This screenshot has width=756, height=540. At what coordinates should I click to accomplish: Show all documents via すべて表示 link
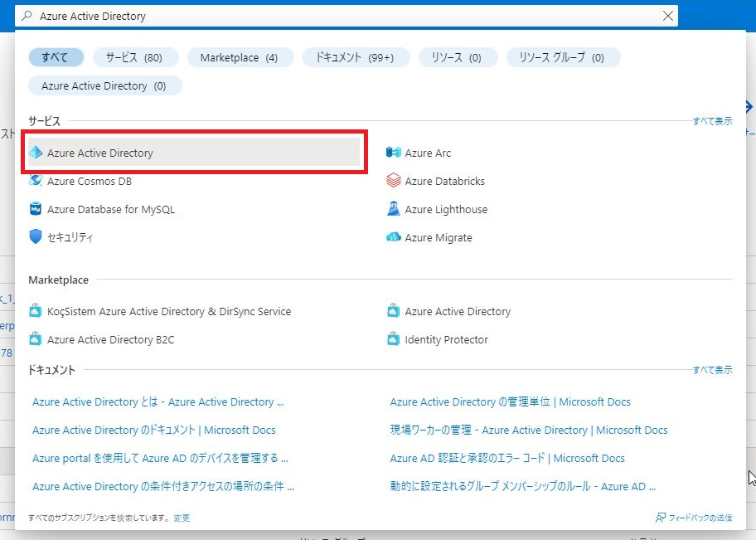coord(712,370)
